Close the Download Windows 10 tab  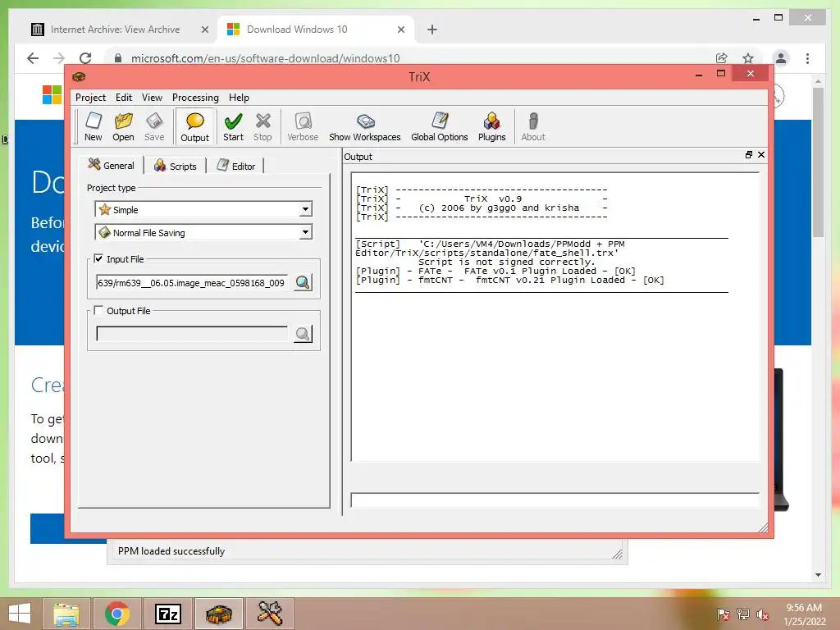click(x=400, y=30)
